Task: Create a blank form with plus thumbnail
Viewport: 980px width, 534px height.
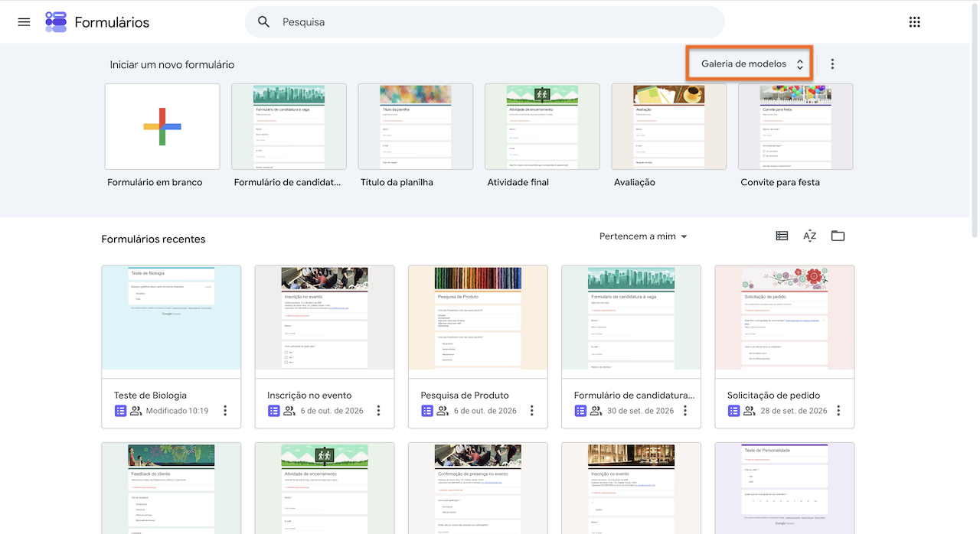Action: [162, 126]
